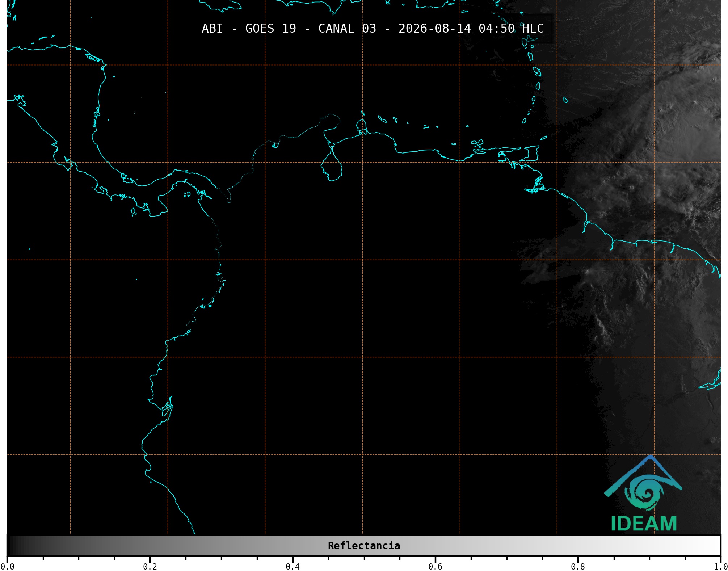Click the 0.4 tick label on colorbar
Image resolution: width=728 pixels, height=571 pixels.
293,567
